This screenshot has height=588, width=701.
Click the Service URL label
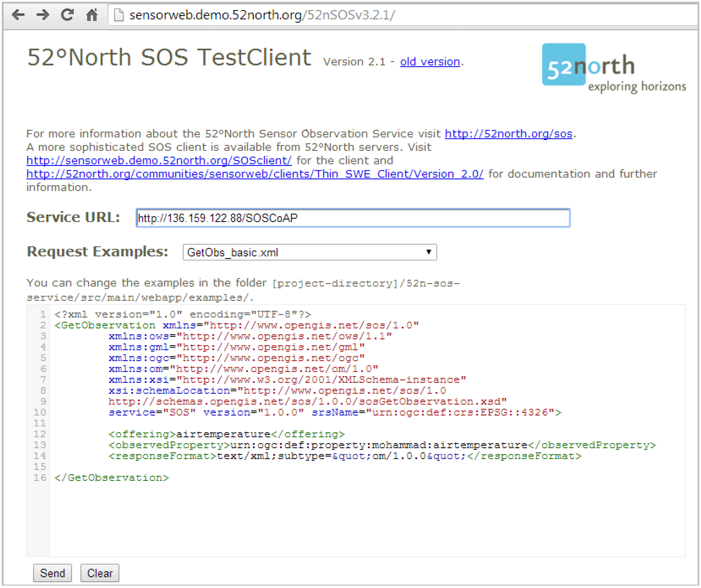pos(73,217)
